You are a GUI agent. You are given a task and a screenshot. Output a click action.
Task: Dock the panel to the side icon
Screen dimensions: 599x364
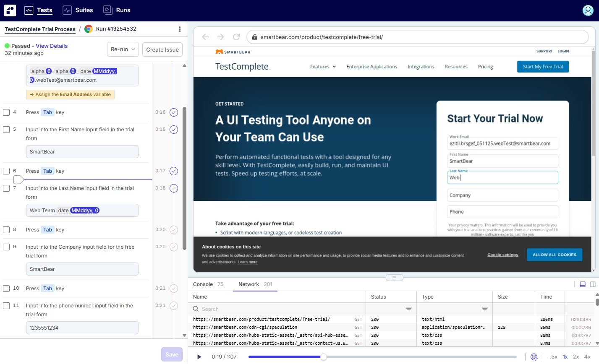593,284
